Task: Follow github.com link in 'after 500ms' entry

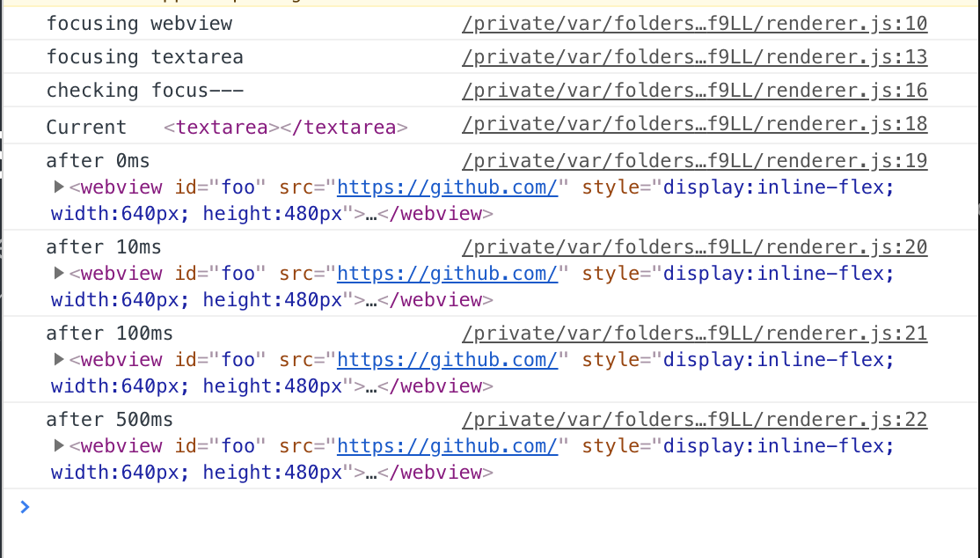Action: (447, 446)
